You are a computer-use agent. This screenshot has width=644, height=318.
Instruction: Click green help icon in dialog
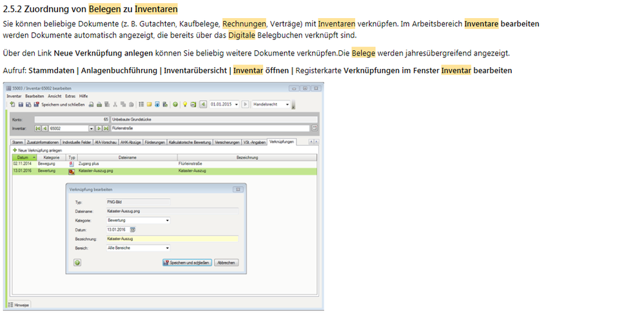click(77, 263)
